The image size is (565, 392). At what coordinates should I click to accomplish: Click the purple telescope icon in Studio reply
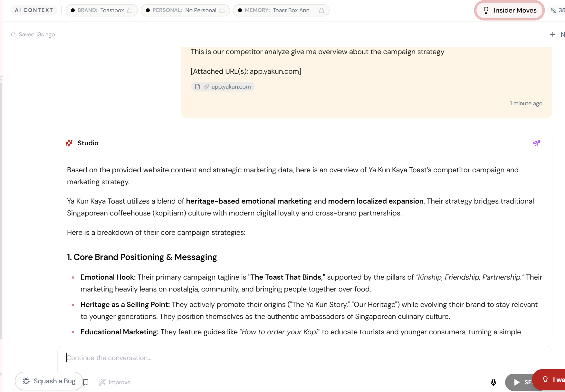coord(536,143)
